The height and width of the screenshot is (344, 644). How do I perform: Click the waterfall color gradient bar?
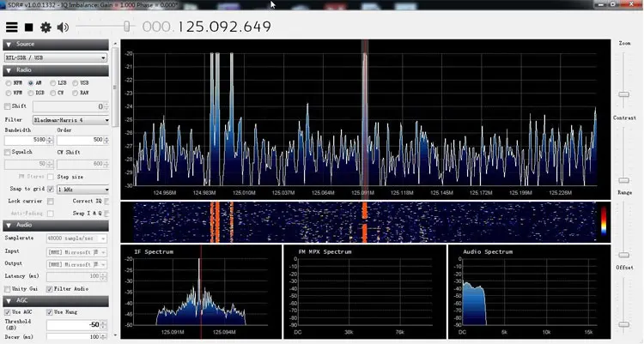point(604,220)
